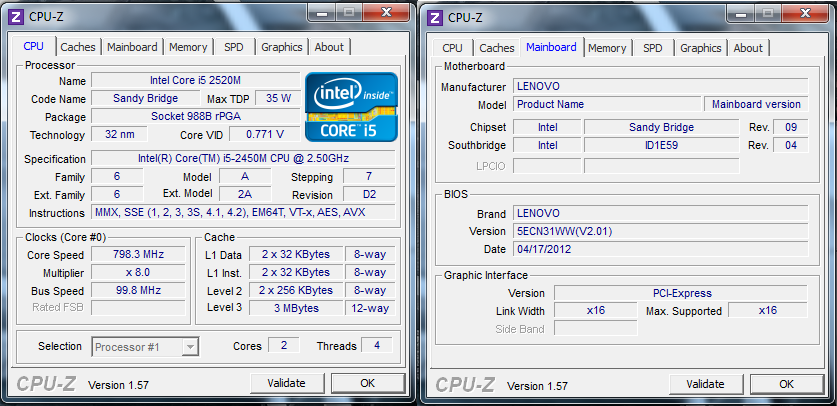Minimize the left CPU-Z window

[322, 13]
